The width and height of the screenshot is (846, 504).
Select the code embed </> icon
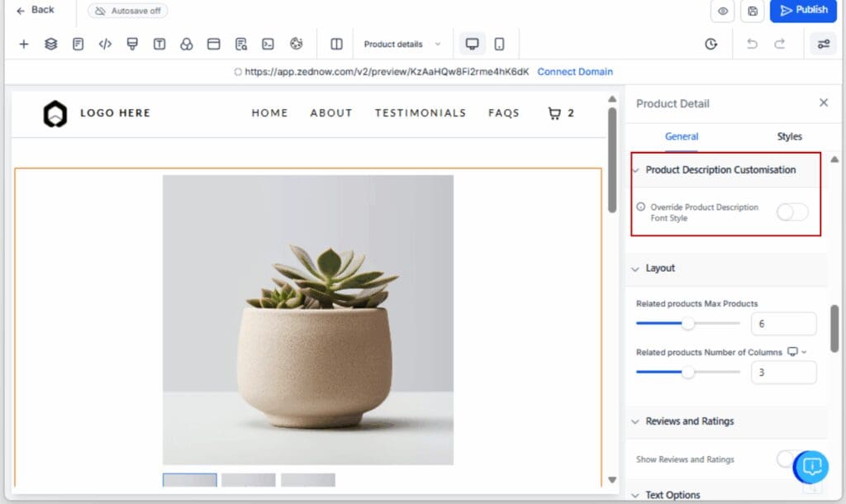[x=105, y=43]
